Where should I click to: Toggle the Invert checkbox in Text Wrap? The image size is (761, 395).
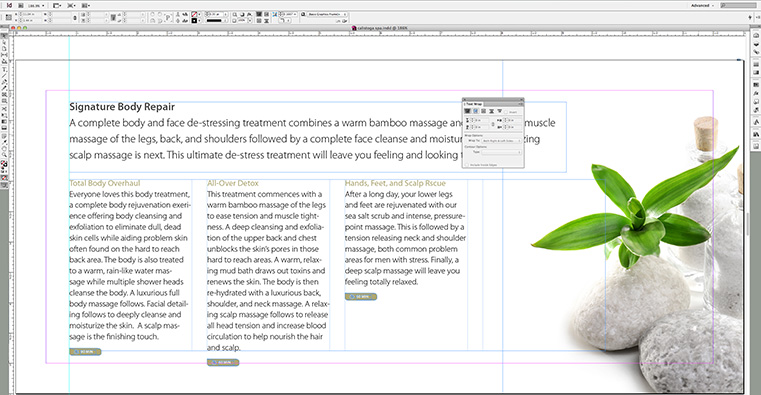506,112
